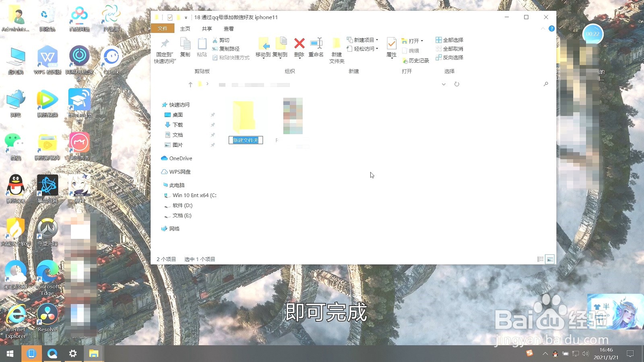Click the Refresh button in address bar

457,84
